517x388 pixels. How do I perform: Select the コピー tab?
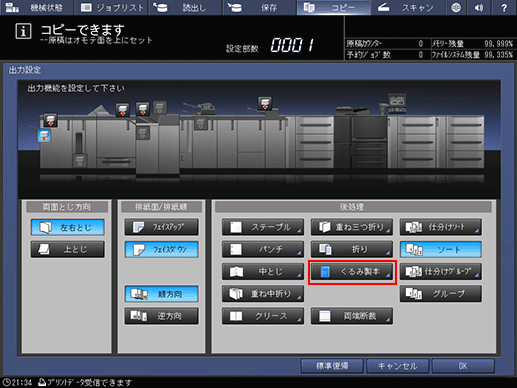click(x=334, y=7)
